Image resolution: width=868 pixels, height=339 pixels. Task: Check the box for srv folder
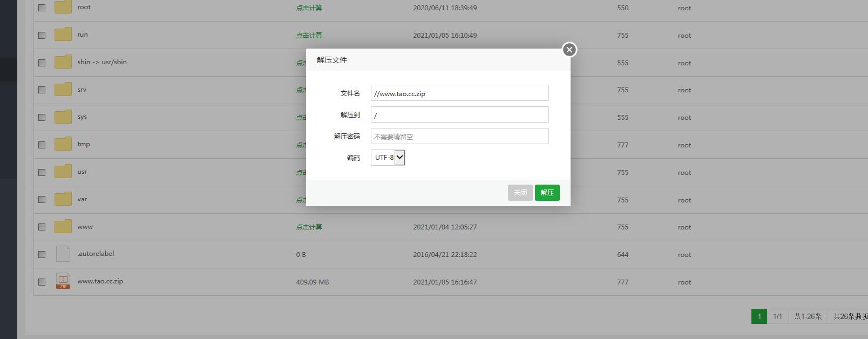42,90
